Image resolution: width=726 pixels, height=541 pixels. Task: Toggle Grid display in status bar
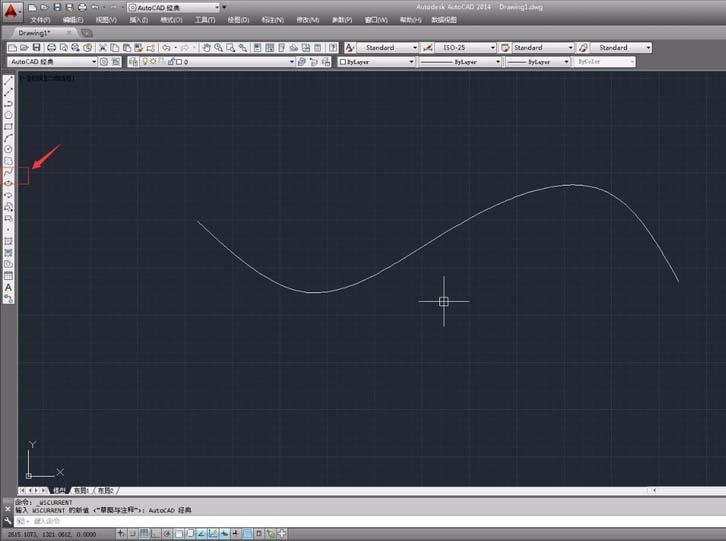144,534
